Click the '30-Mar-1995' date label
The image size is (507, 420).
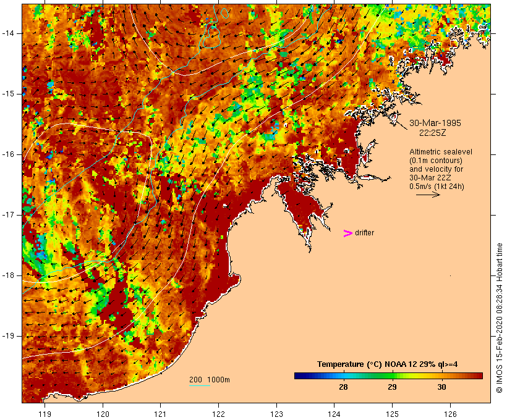[x=435, y=123]
